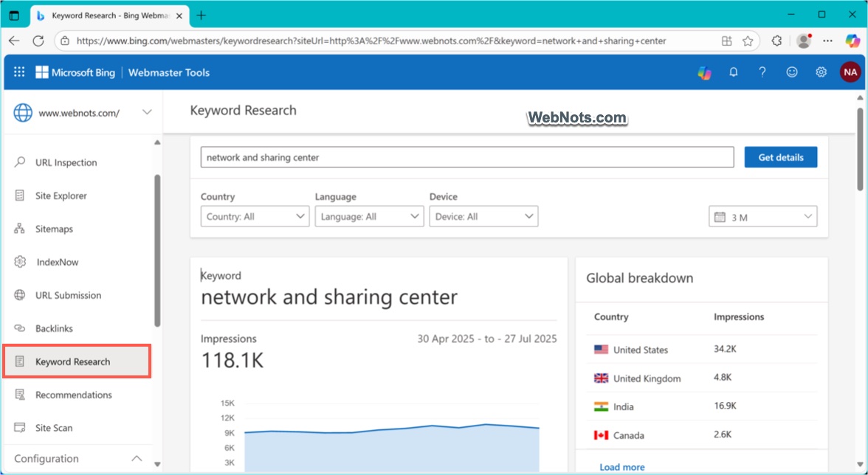The height and width of the screenshot is (475, 868).
Task: Click the Canada country row
Action: click(701, 435)
